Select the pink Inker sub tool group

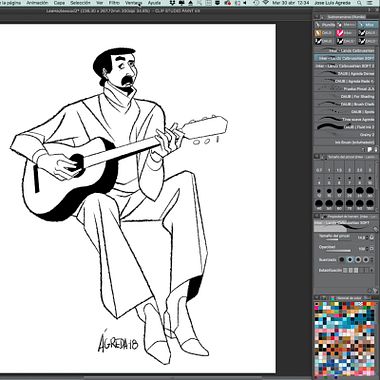tap(345, 33)
